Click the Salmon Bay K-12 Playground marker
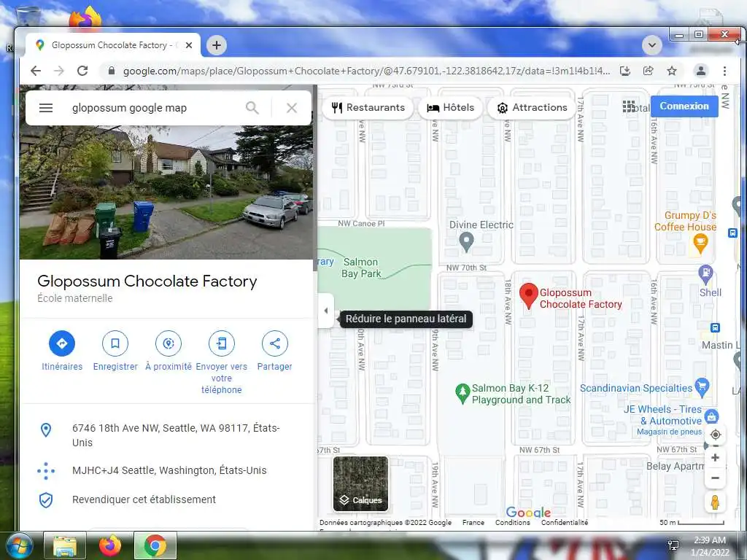Viewport: 747px width, 560px height. [462, 393]
